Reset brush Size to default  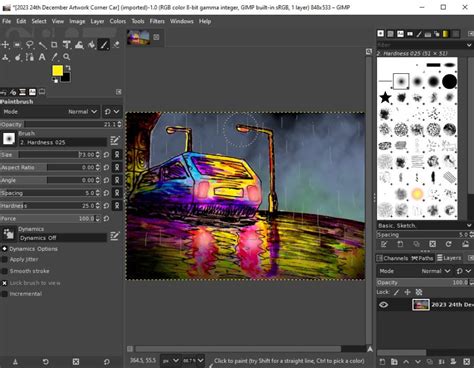pyautogui.click(x=106, y=155)
